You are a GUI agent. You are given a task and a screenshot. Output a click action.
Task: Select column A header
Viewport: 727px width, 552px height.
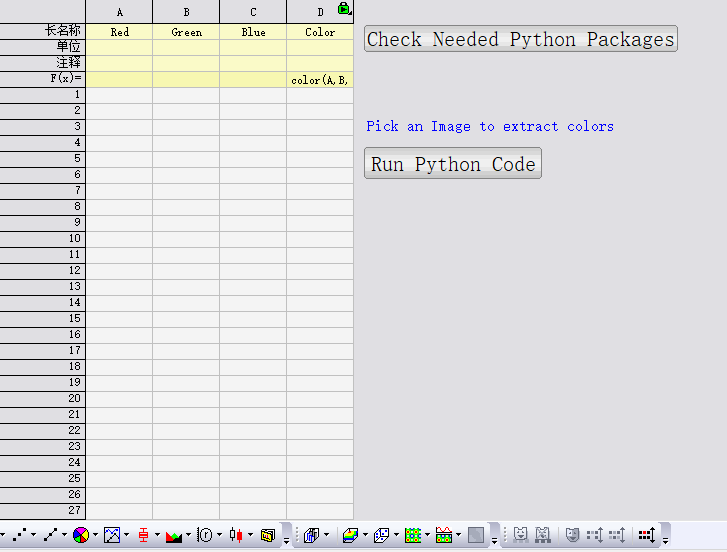point(119,12)
